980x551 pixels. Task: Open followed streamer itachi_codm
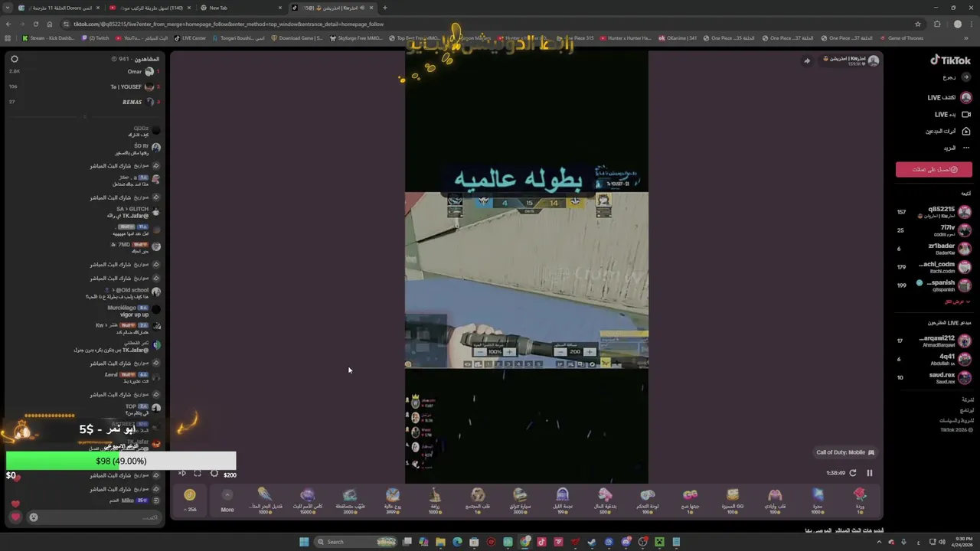pyautogui.click(x=934, y=267)
